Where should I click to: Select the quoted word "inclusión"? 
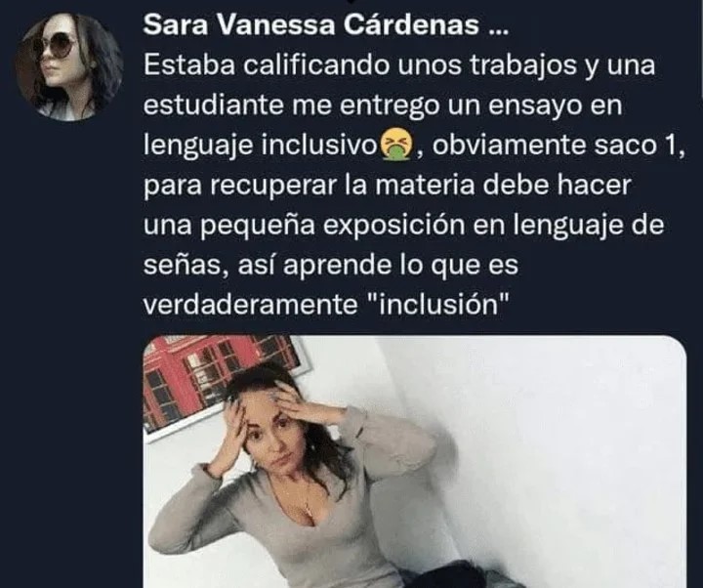point(439,304)
